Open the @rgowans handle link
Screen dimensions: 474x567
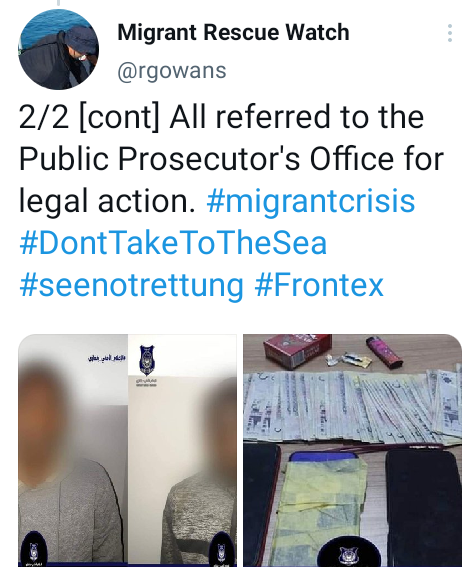pyautogui.click(x=172, y=70)
